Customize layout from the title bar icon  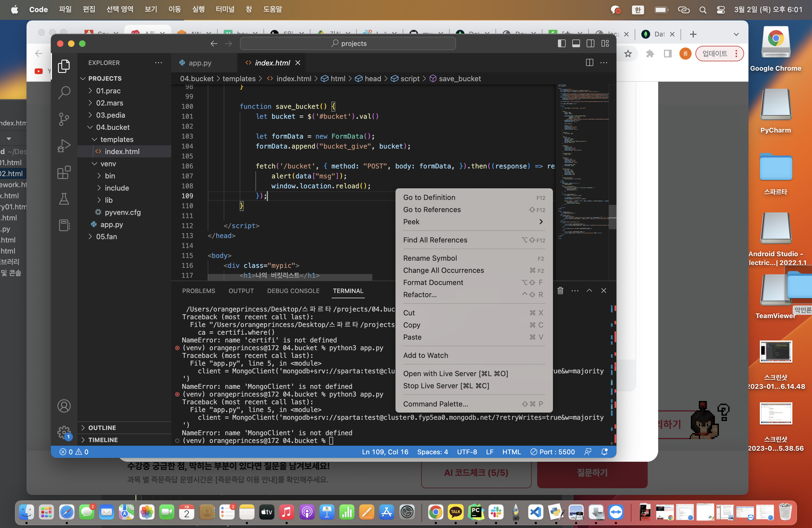pos(605,44)
